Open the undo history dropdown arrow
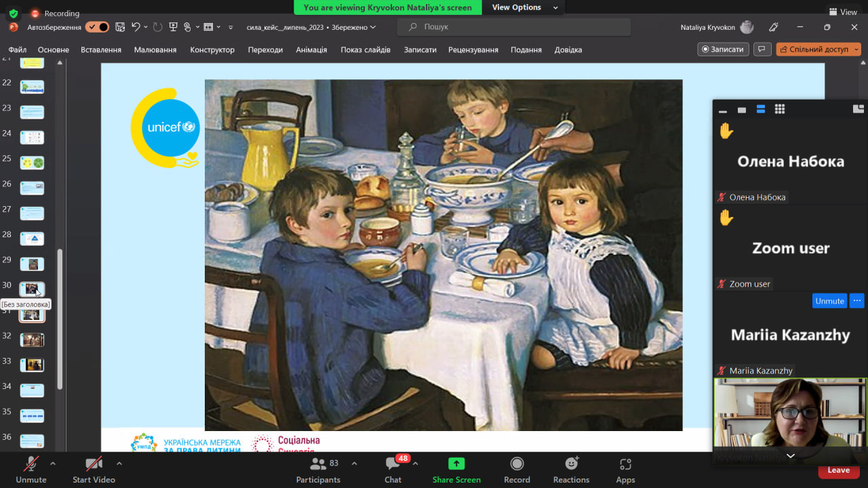 [x=146, y=27]
